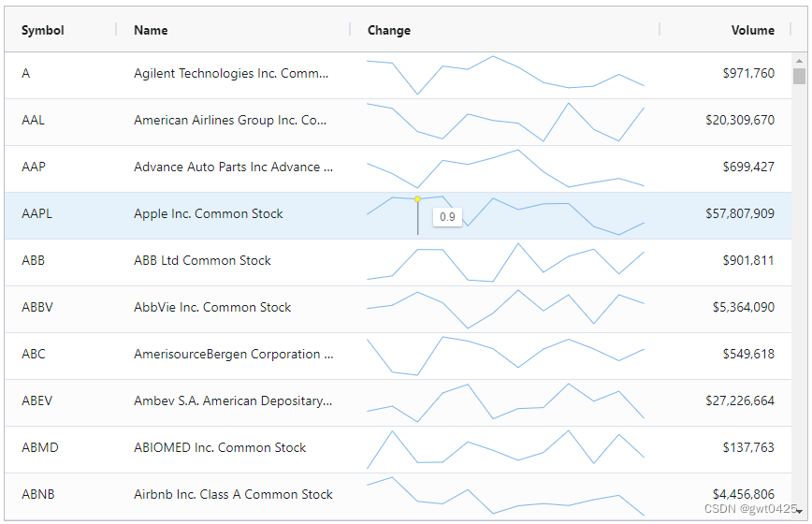Select the ABNB symbol cell
Image resolution: width=812 pixels, height=524 pixels.
pos(38,495)
